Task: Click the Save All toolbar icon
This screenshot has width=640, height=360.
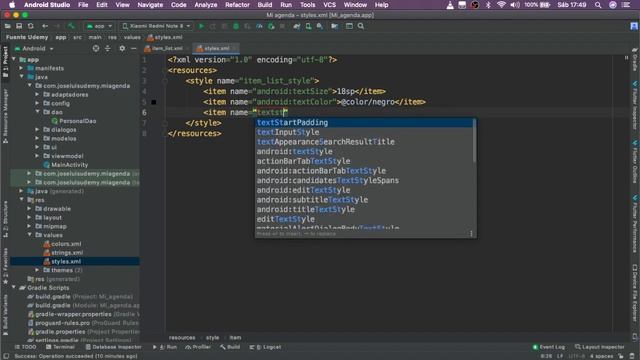Action: coord(19,26)
